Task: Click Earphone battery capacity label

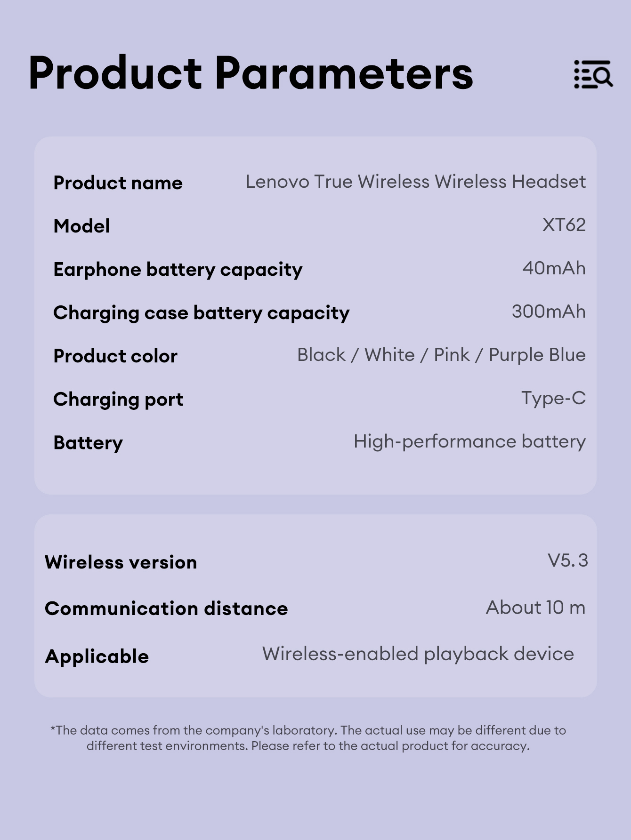Action: tap(178, 270)
